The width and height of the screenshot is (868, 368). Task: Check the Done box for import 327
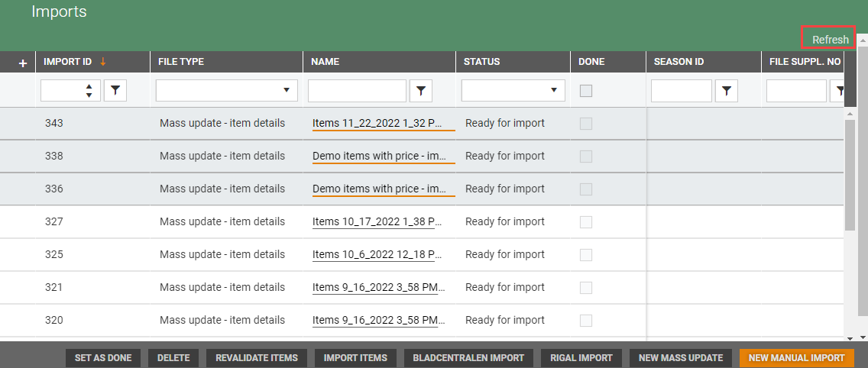[x=586, y=222]
